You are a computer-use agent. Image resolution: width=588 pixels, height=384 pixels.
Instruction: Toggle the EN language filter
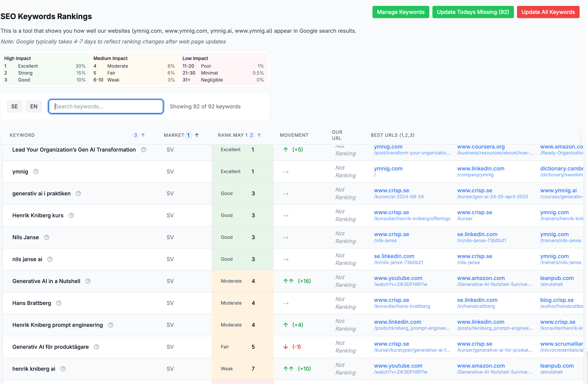click(x=34, y=107)
